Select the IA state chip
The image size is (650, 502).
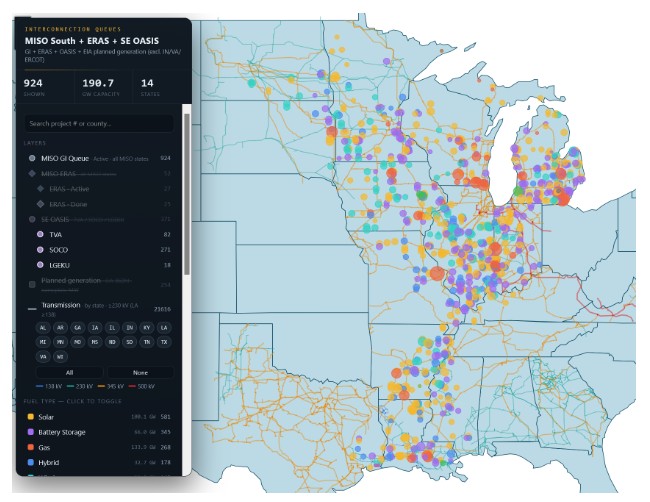pos(95,327)
